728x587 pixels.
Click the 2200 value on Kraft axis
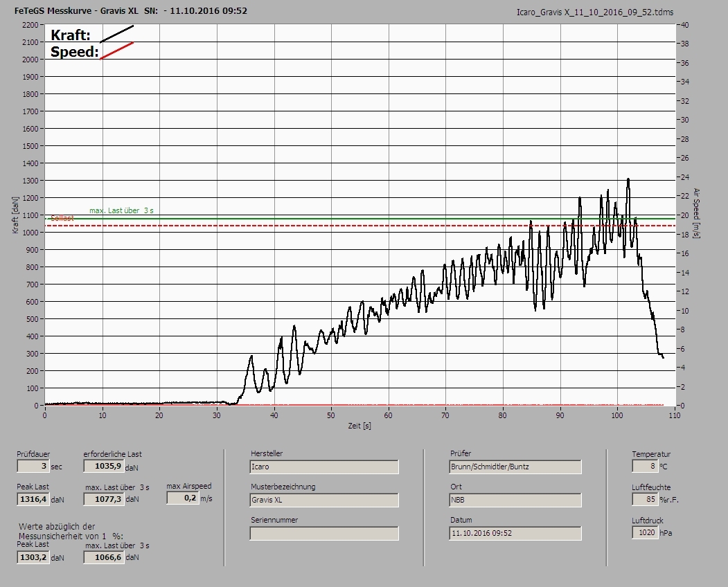[30, 25]
